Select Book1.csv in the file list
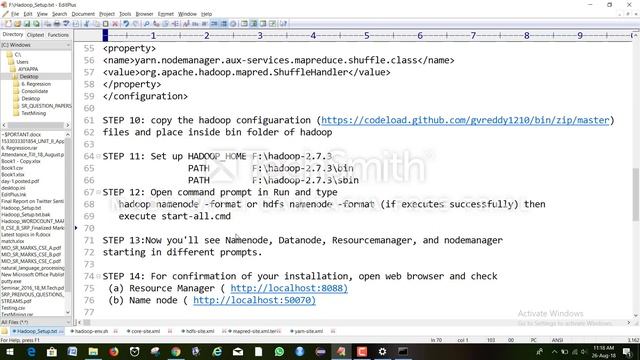 [x=12, y=168]
